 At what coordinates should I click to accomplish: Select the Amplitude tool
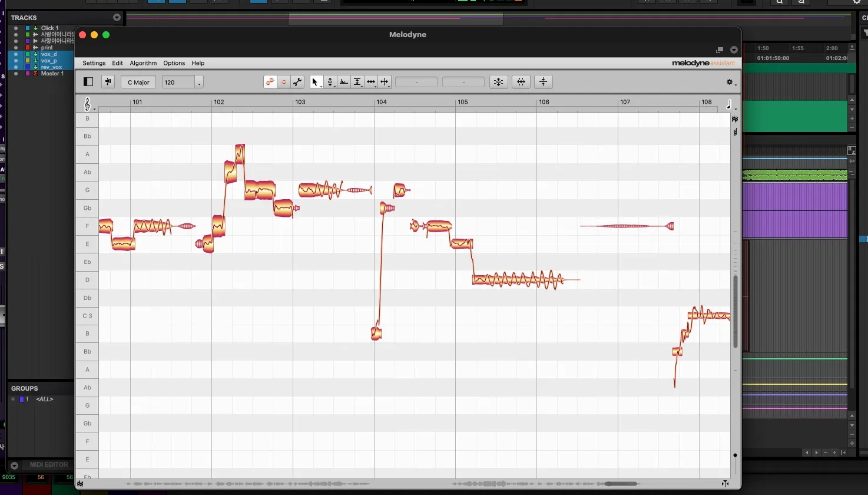357,82
